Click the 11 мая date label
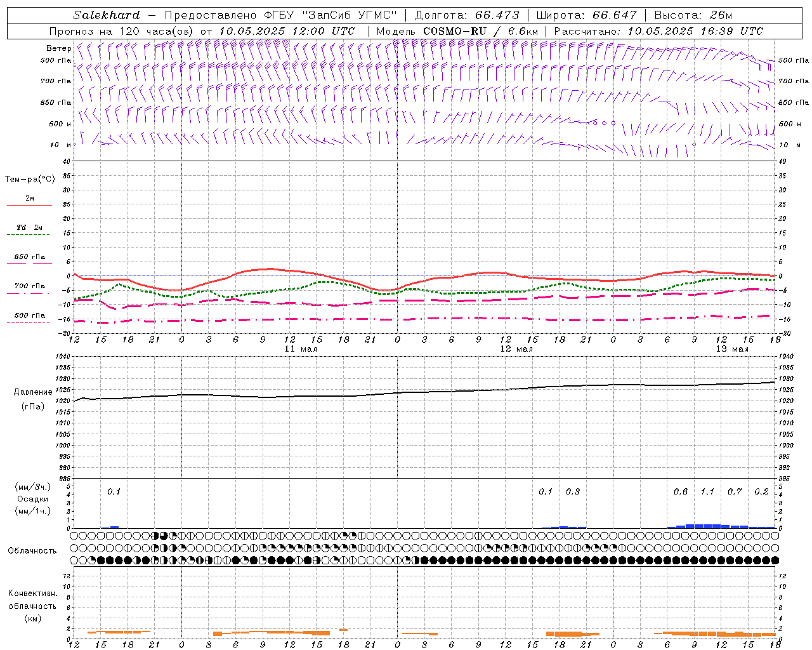 click(x=301, y=349)
